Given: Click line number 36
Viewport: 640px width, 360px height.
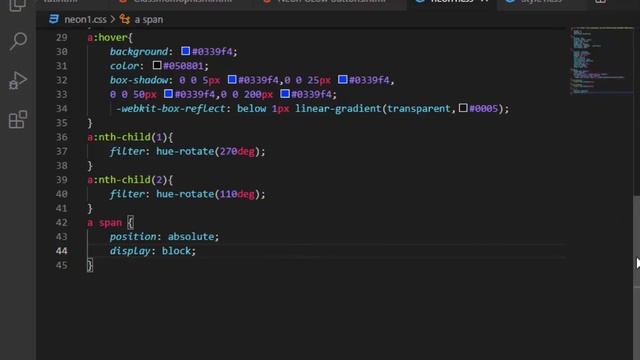Looking at the screenshot, I should click(62, 137).
